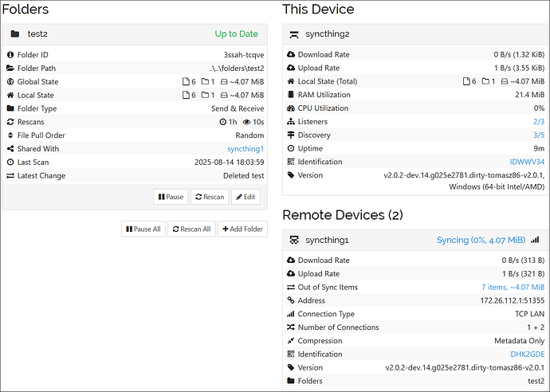Click the Last Scan clock icon
Viewport: 550px width, 392px height.
pos(10,162)
